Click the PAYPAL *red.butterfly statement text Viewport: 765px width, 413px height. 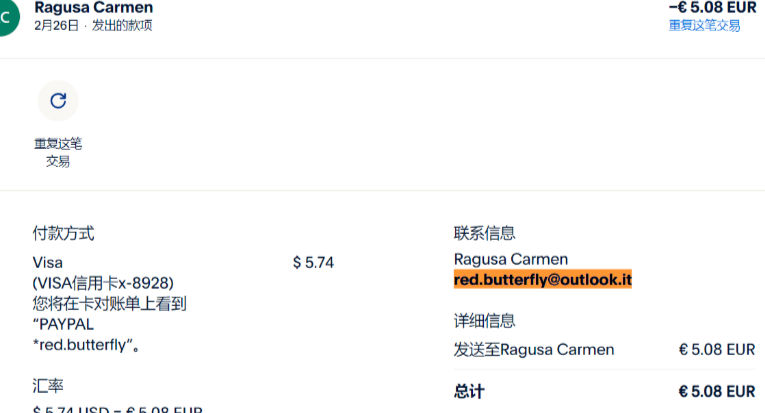click(86, 334)
